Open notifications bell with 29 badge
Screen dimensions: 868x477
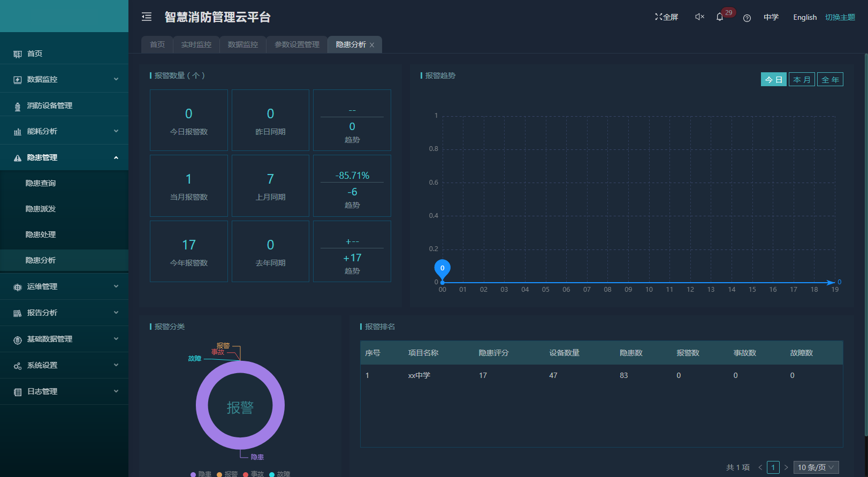720,17
